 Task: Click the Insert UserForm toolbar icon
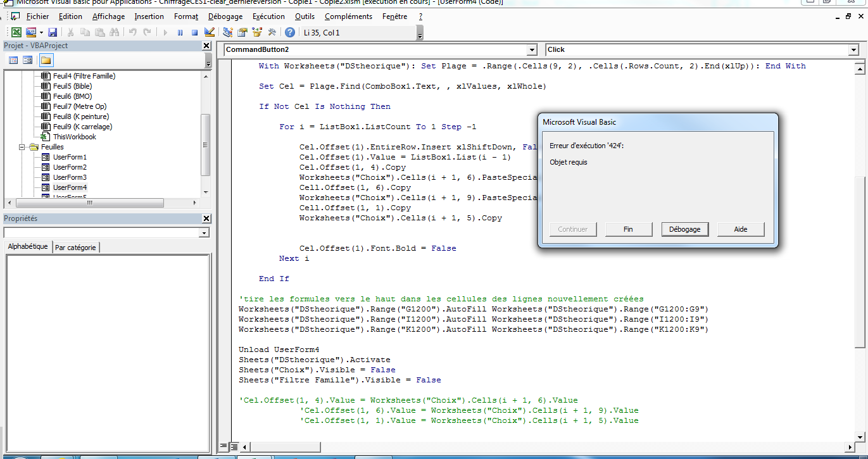(30, 32)
